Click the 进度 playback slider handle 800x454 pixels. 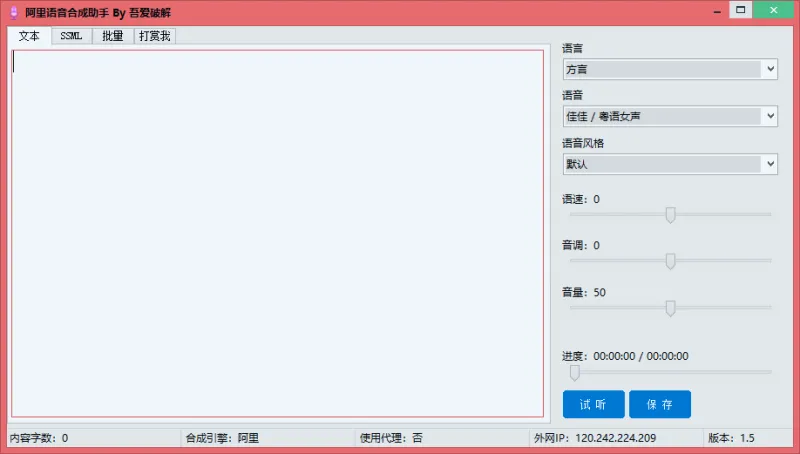tap(574, 372)
